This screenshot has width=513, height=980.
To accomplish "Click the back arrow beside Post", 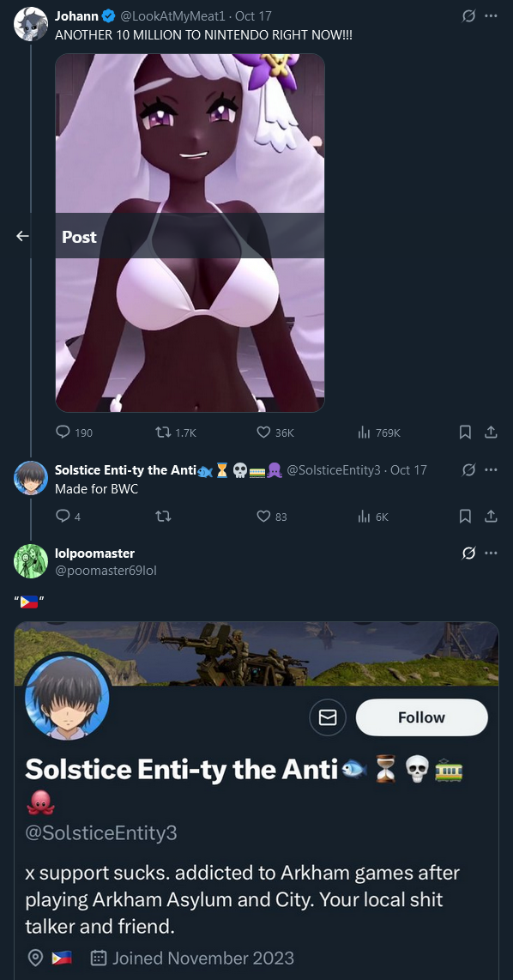I will point(22,236).
